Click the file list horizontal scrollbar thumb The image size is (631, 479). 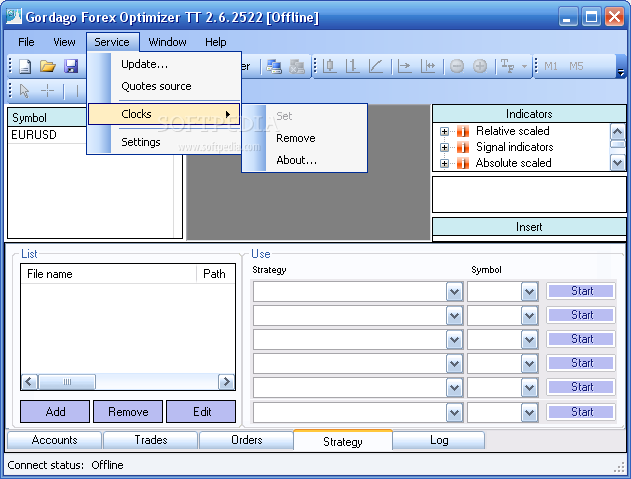coord(67,382)
